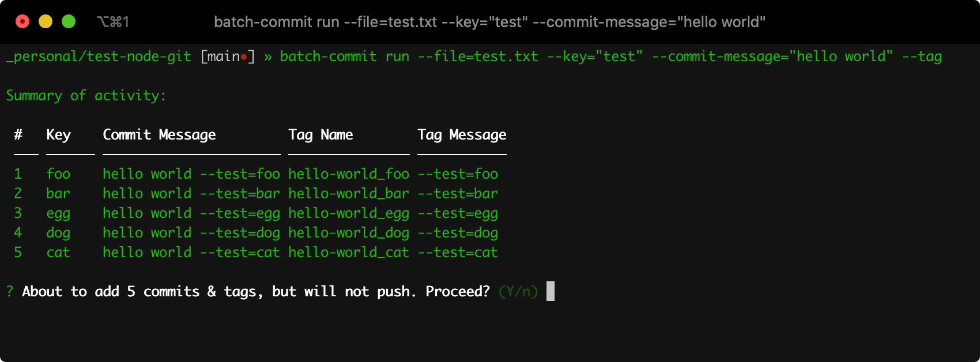The image size is (980, 362).
Task: Click the green zoom window button
Action: tap(69, 22)
